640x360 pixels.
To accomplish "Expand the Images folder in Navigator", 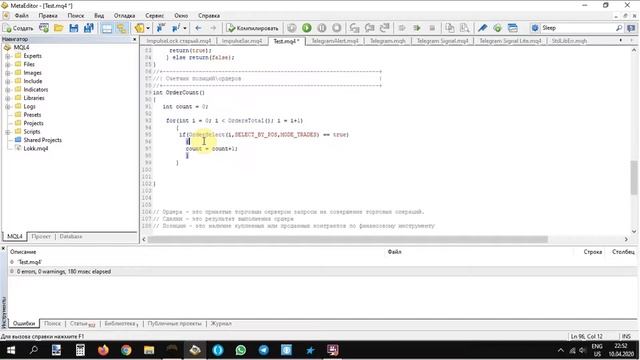I will 7,73.
